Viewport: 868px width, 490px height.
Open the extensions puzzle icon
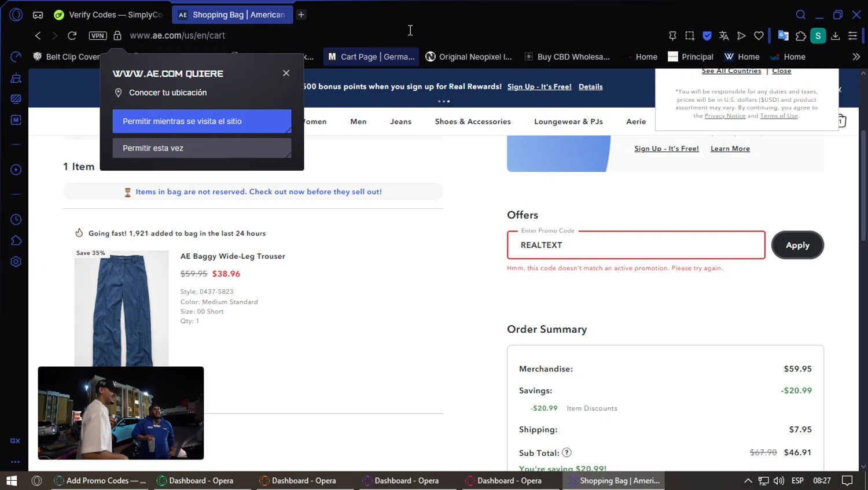click(801, 36)
